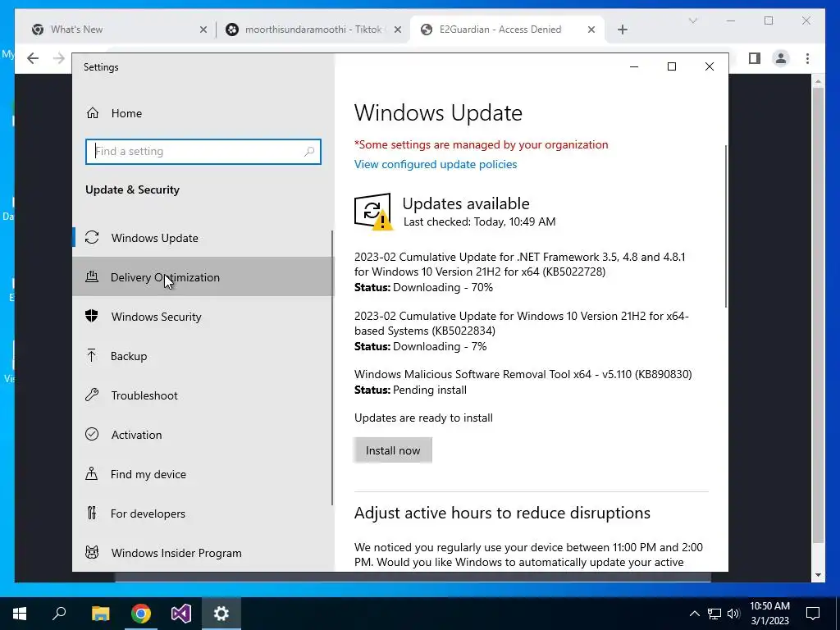Open Chrome's three-dot menu
This screenshot has height=630, width=840.
807,58
